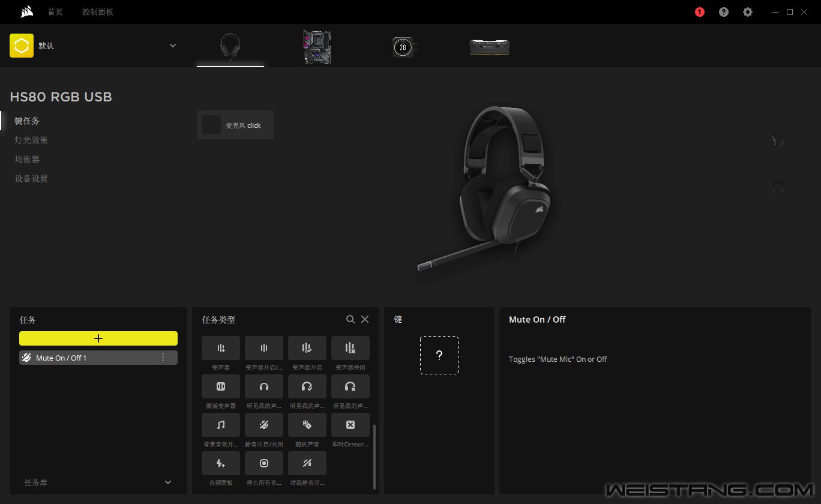
Task: Click the Toggles "Mute Mic" description text
Action: [x=558, y=359]
